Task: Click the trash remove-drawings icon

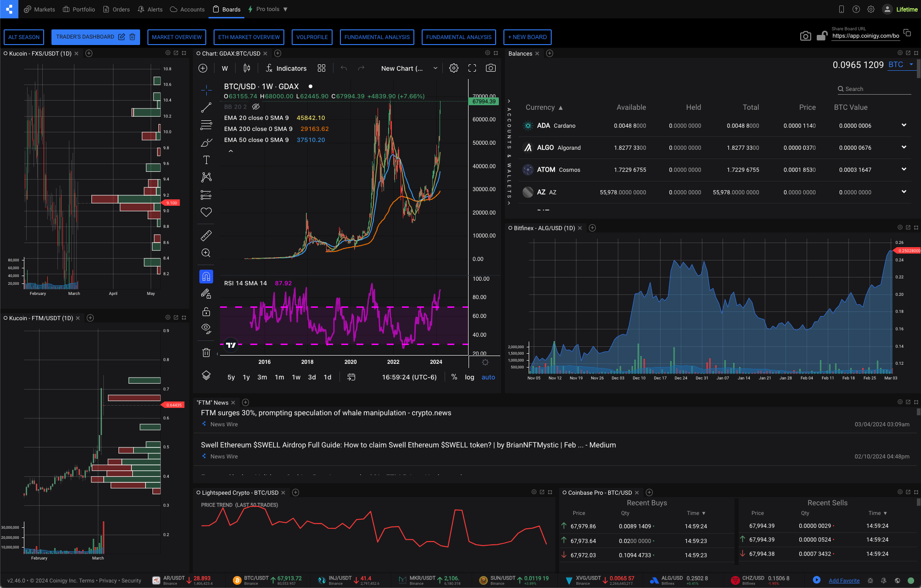Action: (x=206, y=353)
